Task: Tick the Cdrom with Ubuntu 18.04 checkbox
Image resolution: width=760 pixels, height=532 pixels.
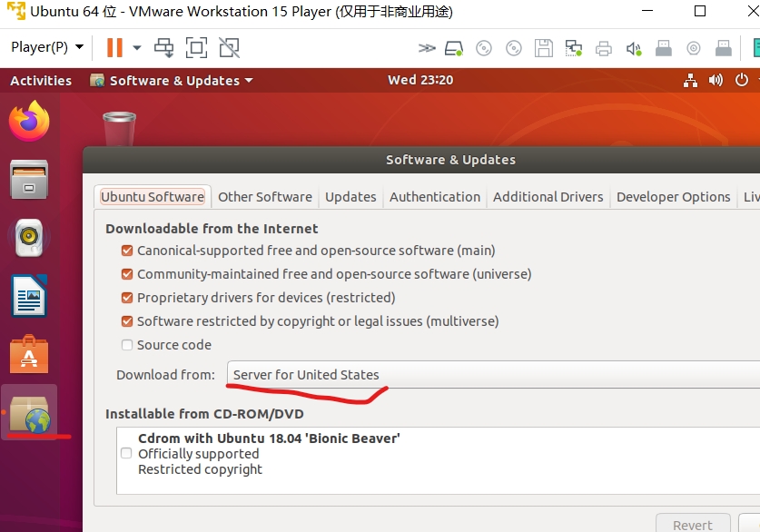Action: 126,454
